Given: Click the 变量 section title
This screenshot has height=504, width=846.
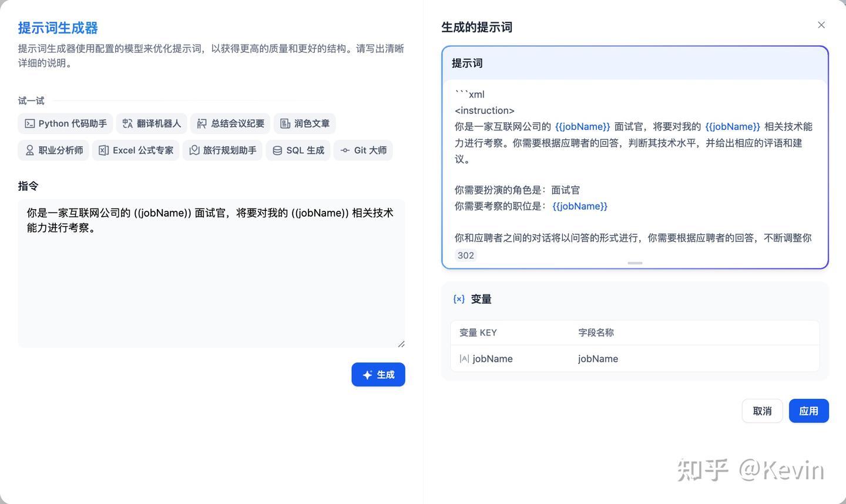Looking at the screenshot, I should coord(481,299).
